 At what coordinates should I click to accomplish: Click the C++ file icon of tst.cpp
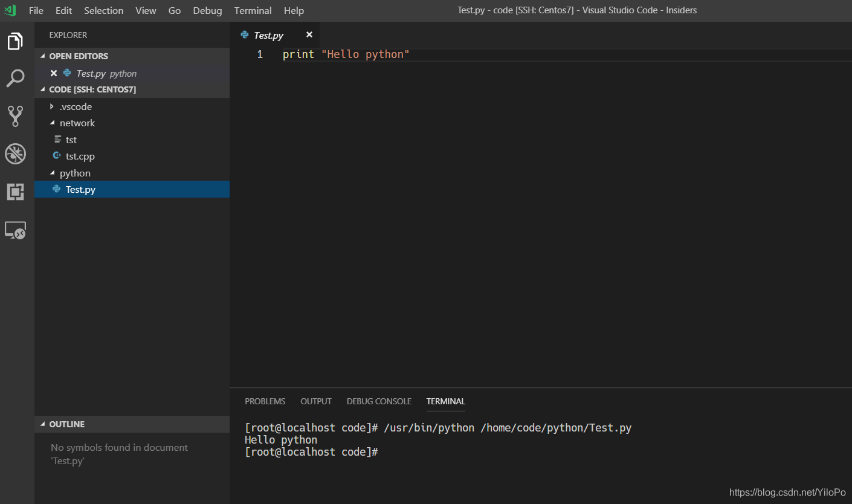(57, 156)
